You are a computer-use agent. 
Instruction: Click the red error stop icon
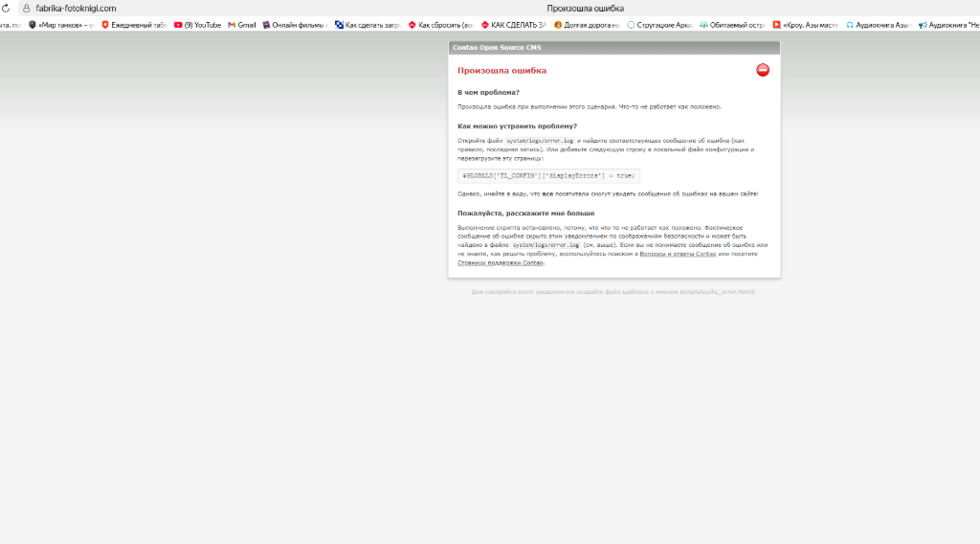(x=763, y=70)
